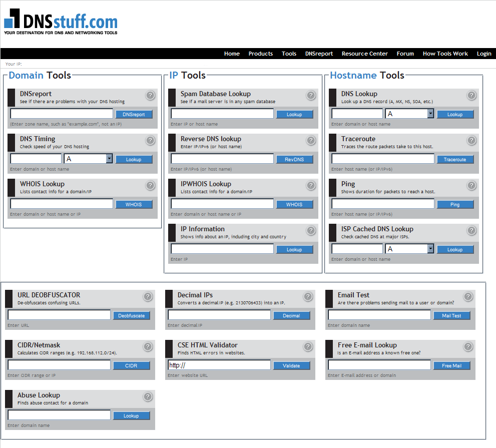Viewport: 496px width, 448px height.
Task: Show help for URL Deobfuscator
Action: point(148,296)
